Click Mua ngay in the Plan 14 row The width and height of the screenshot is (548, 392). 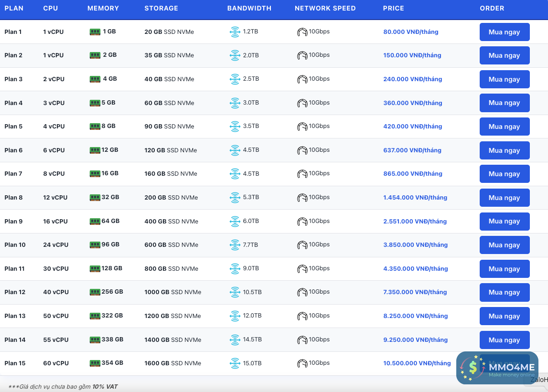505,340
